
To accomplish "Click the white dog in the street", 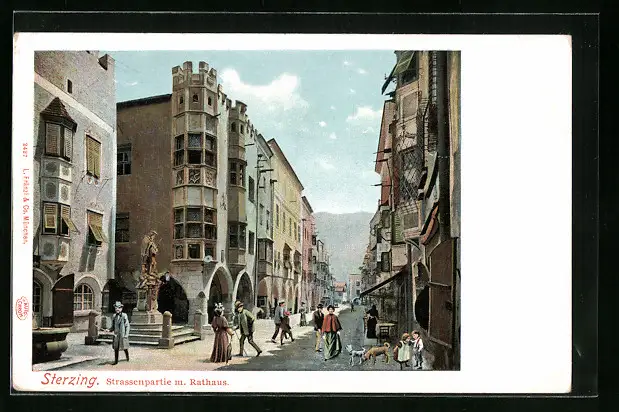I will pos(356,354).
